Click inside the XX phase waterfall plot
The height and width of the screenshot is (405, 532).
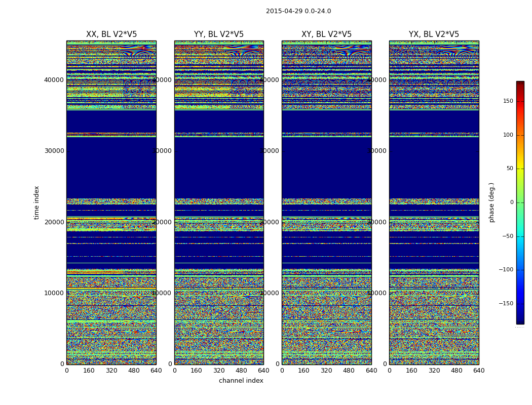111,202
